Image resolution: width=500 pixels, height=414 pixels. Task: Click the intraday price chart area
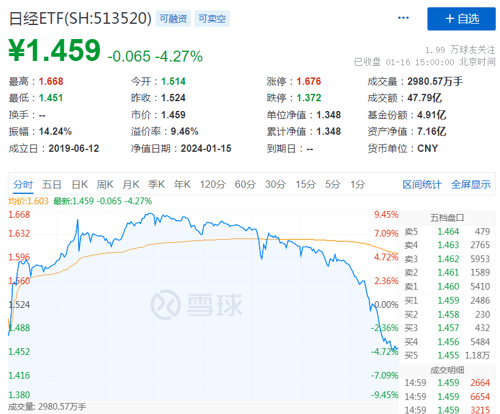[203, 305]
